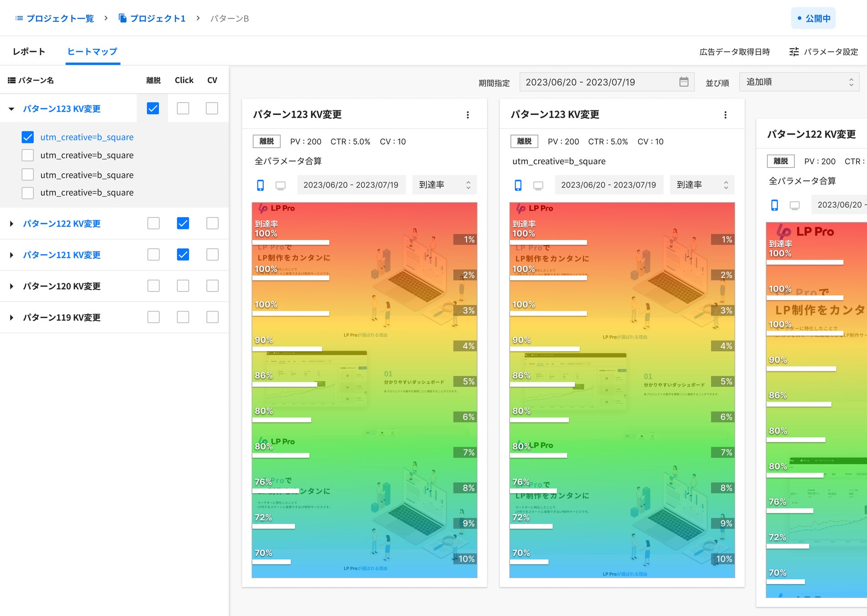
Task: Enable CV checkbox for パターン120 KV変更
Action: click(212, 286)
